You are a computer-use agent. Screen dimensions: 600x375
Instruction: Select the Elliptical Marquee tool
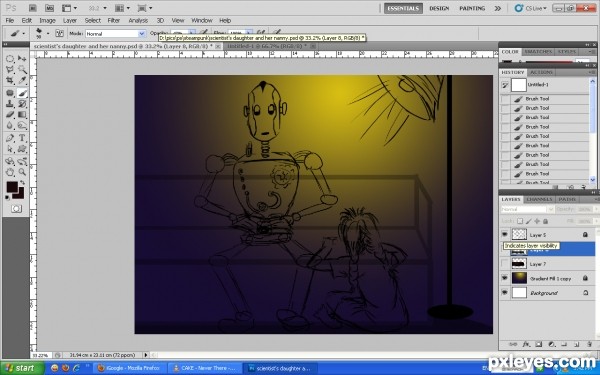point(10,59)
